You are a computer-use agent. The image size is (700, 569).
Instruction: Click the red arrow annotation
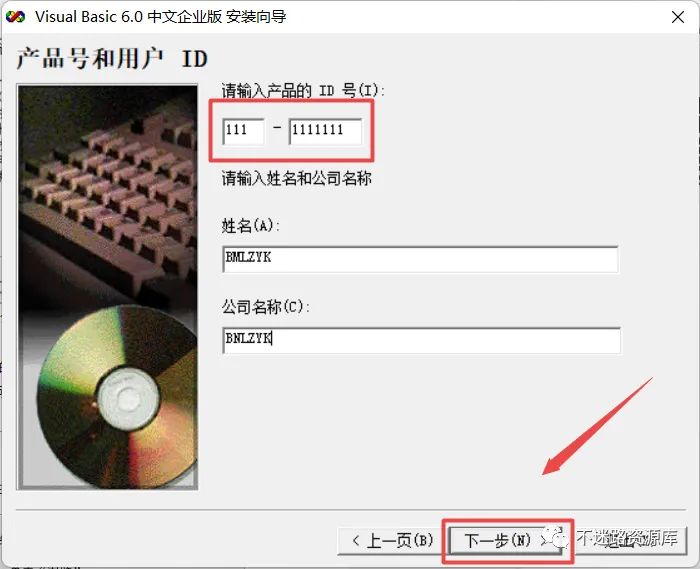(x=597, y=426)
